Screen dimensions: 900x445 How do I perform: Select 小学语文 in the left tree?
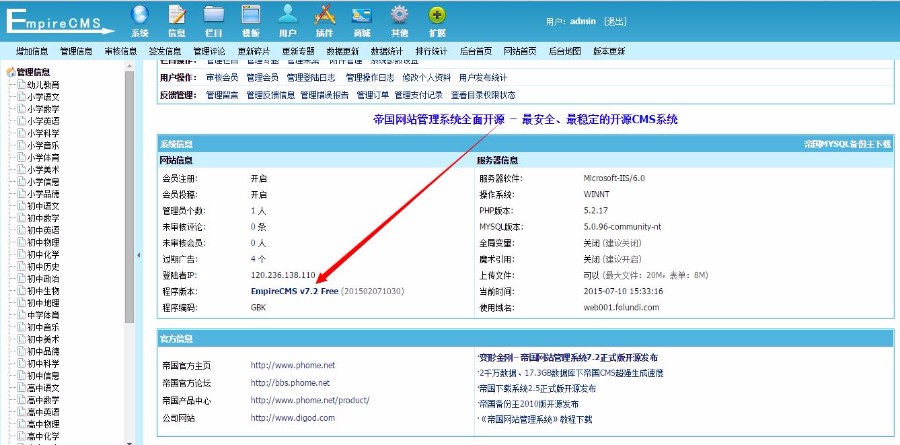click(x=43, y=97)
